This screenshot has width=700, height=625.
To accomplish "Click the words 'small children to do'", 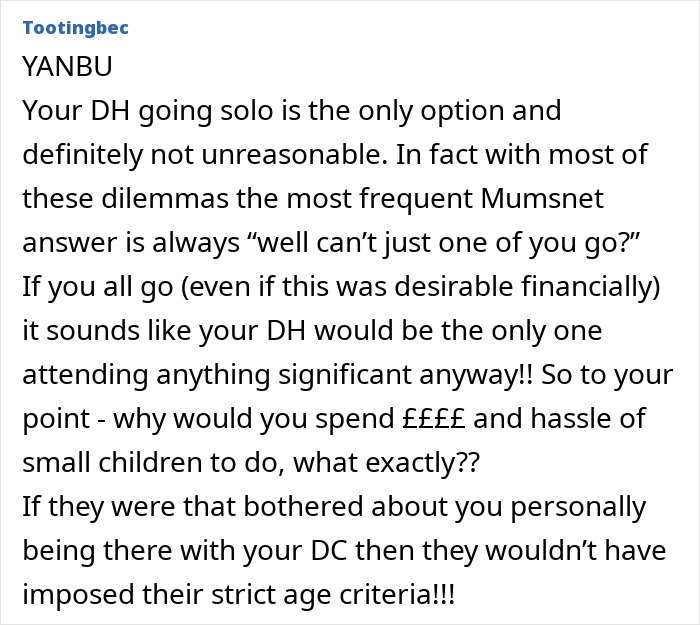I will 148,464.
